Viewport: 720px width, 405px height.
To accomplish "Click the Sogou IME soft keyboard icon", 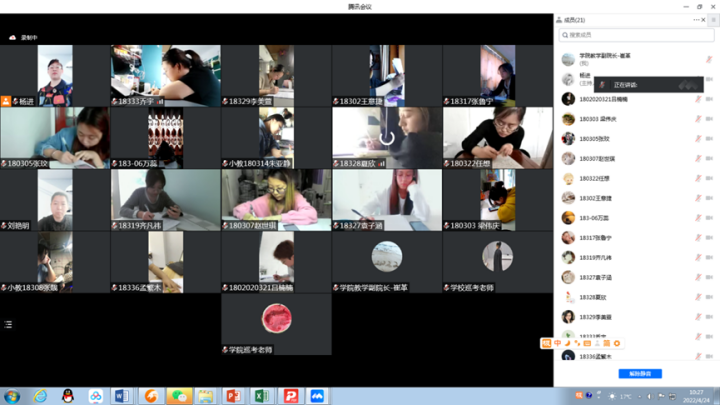I will point(587,343).
